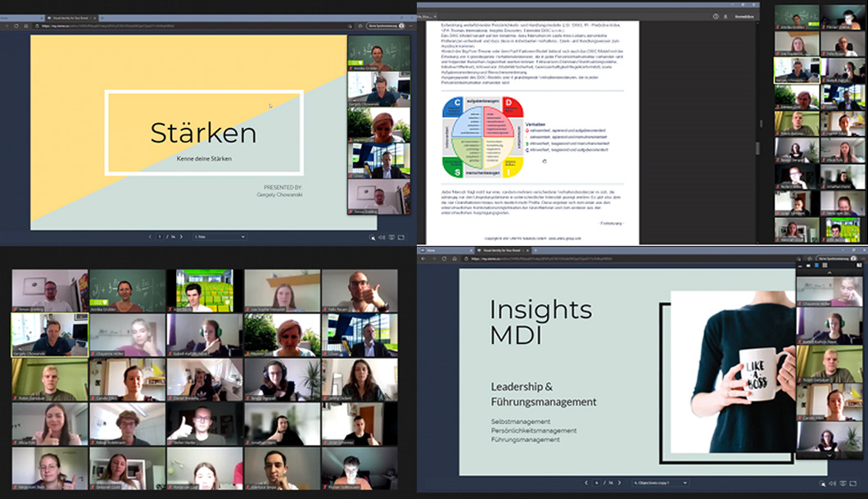Select the green lecture-hall tile in the large gallery
The image size is (868, 499).
205,291
